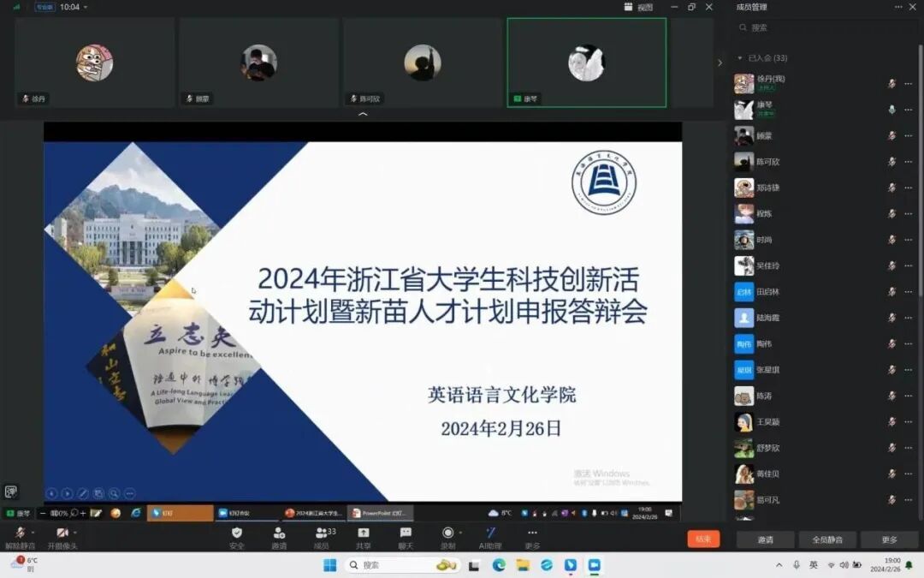The image size is (924, 578).
Task: Collapse the 已入会 (33) member list
Action: pyautogui.click(x=740, y=58)
